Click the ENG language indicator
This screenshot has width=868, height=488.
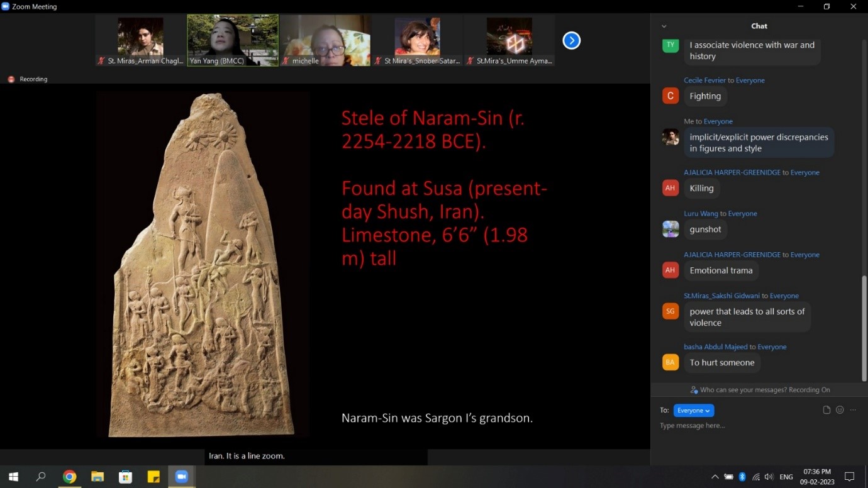[786, 477]
